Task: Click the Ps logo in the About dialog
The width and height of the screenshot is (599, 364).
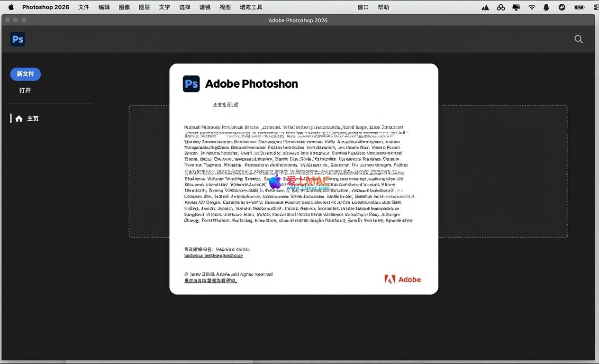Action: [191, 84]
